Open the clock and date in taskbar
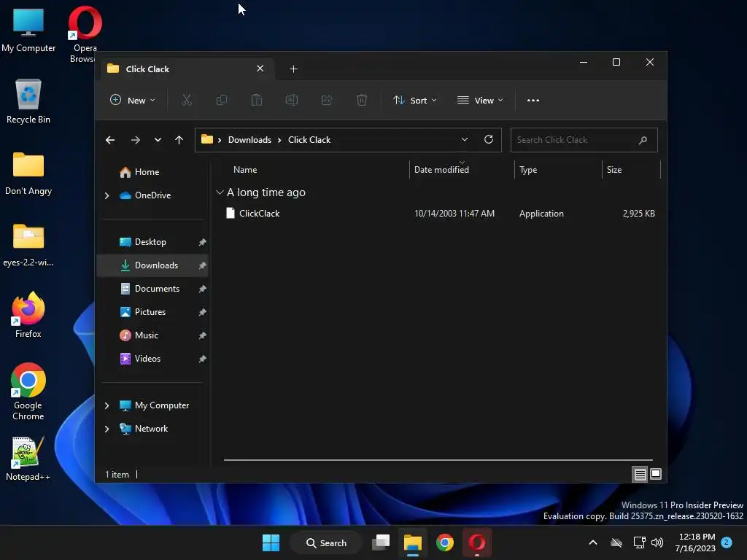 click(695, 542)
